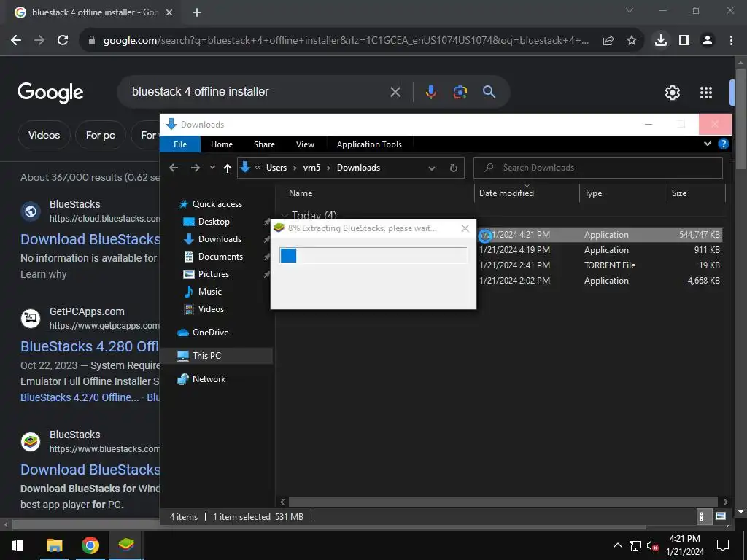Screen dimensions: 747x560
Task: Open the Home ribbon tab
Action: [x=222, y=144]
